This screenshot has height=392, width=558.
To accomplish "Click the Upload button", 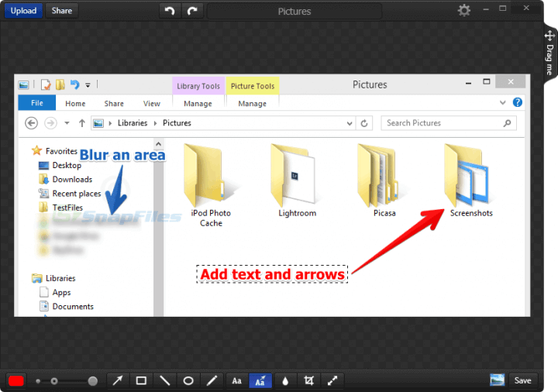I will [23, 11].
